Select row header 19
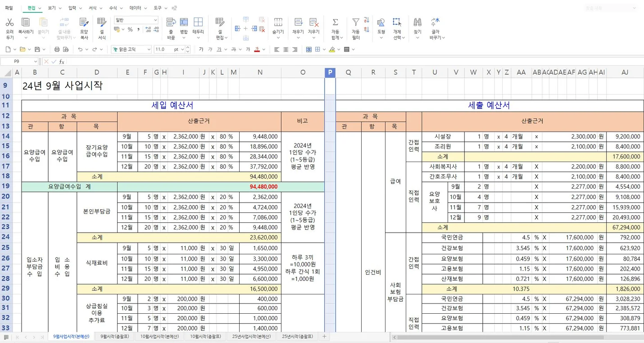The height and width of the screenshot is (343, 644). click(x=6, y=186)
